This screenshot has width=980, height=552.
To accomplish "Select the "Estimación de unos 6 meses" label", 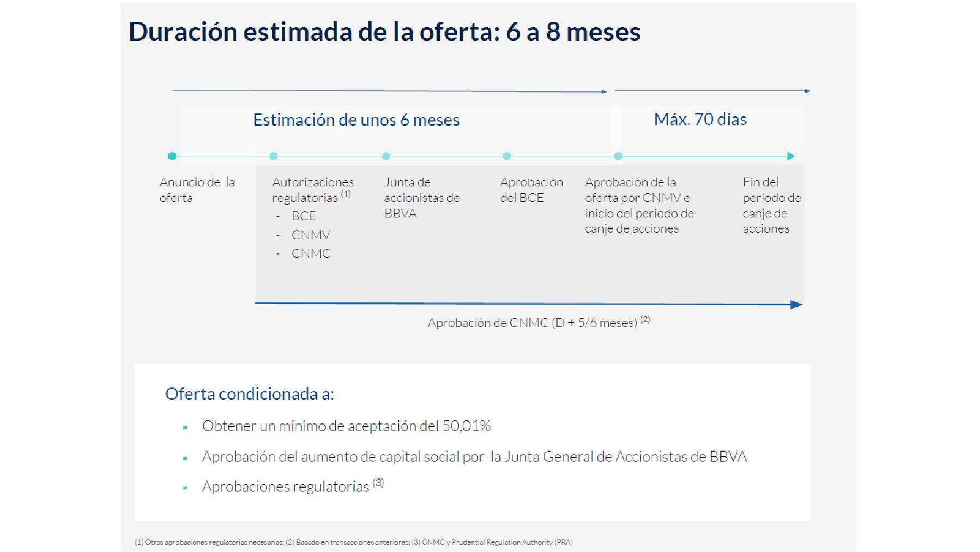I will click(357, 120).
